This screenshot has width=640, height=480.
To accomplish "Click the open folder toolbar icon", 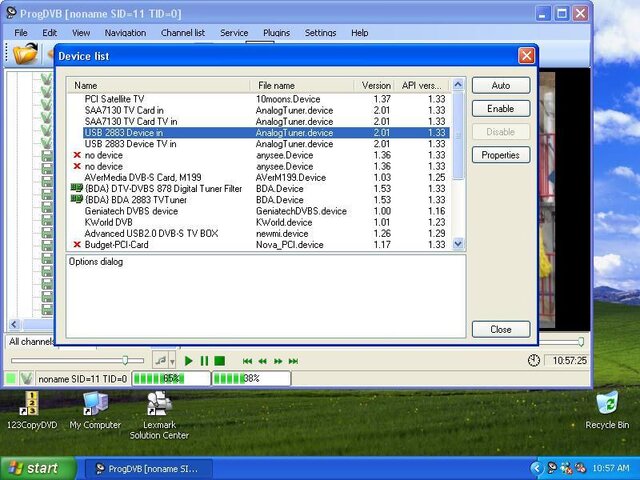I will coord(25,53).
